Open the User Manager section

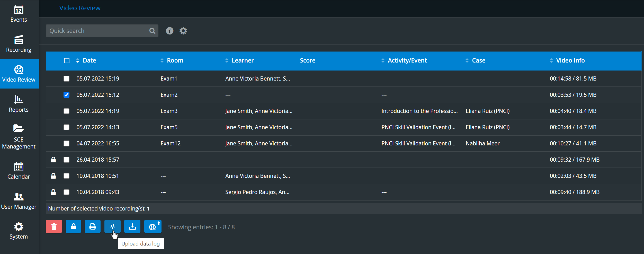tap(19, 201)
